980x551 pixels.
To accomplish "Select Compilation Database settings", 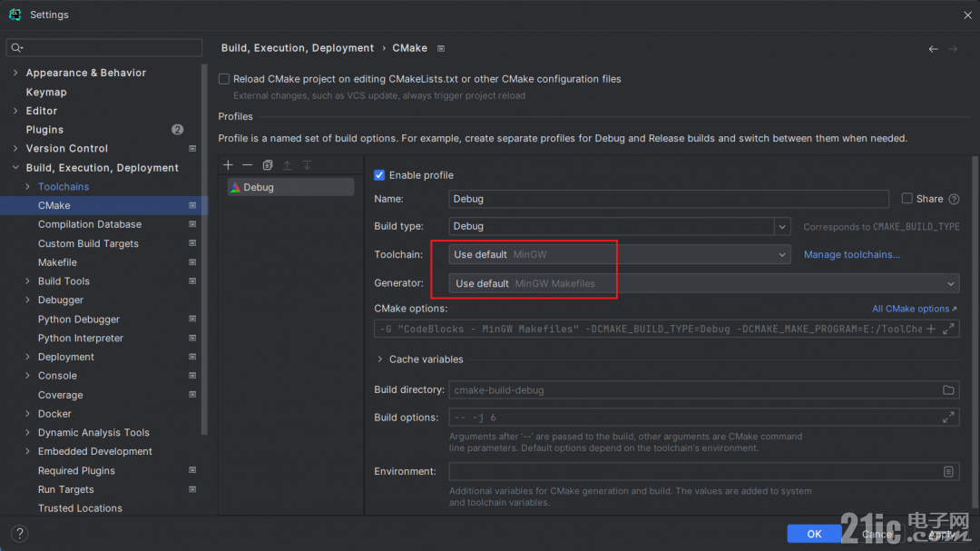I will (x=89, y=224).
